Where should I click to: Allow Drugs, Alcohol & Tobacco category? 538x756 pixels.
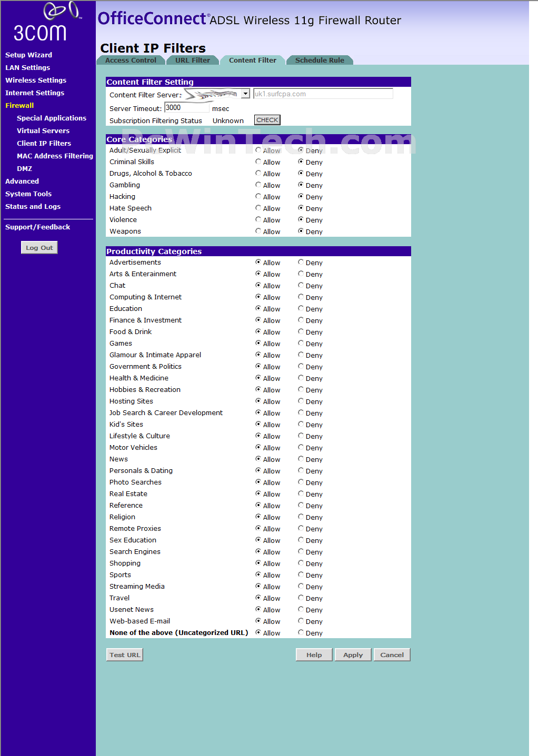pos(258,173)
